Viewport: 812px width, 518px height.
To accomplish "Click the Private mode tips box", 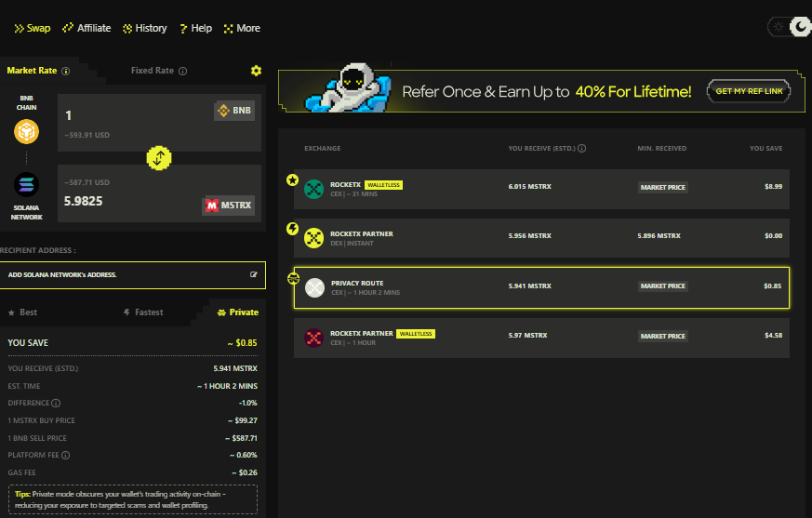I will pos(133,499).
